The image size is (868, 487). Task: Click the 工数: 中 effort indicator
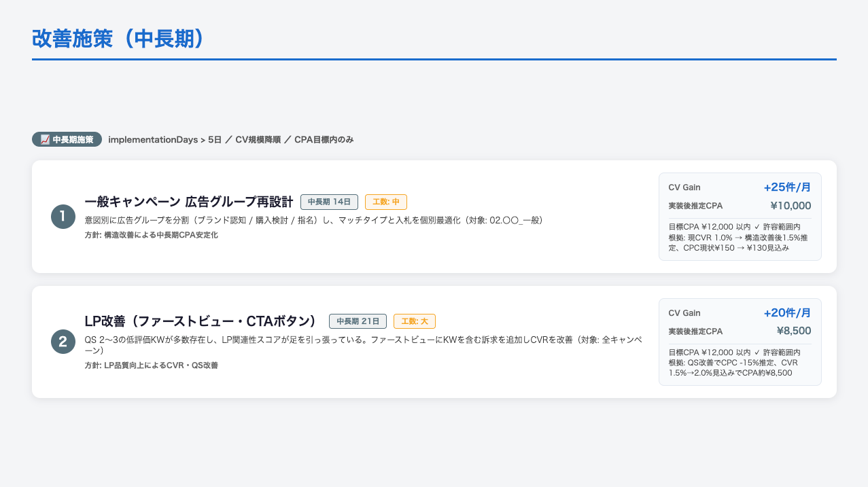point(385,202)
